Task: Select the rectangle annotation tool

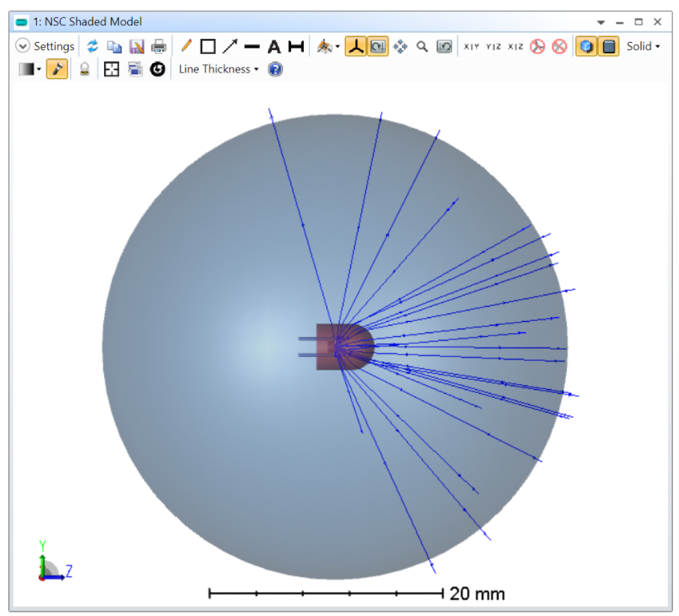Action: (x=208, y=46)
